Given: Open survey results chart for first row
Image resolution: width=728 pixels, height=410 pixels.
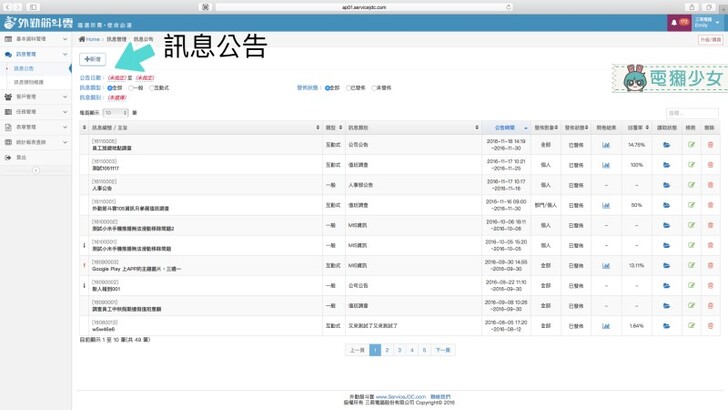Looking at the screenshot, I should [606, 145].
